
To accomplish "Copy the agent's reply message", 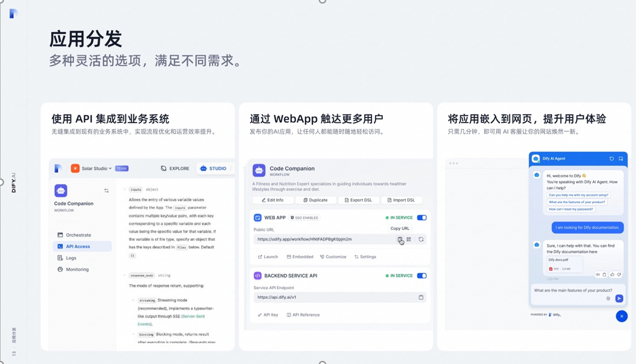I will (x=604, y=274).
